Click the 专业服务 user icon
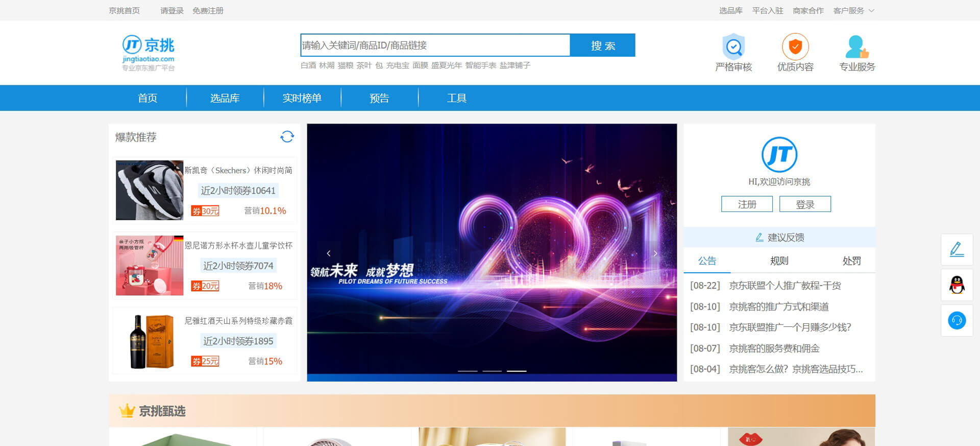Screen dimensions: 980x446 [856, 47]
